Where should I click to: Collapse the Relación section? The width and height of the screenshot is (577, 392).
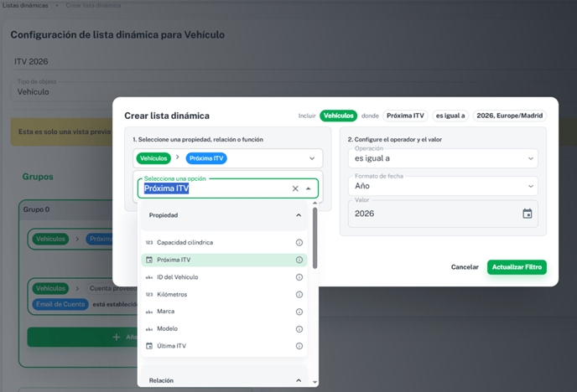point(299,380)
